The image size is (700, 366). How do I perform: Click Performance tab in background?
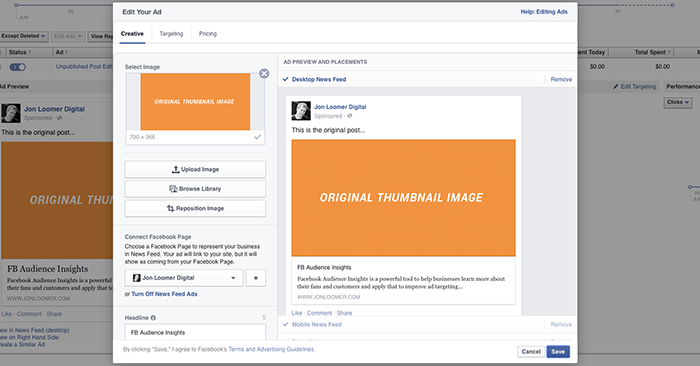tap(683, 87)
